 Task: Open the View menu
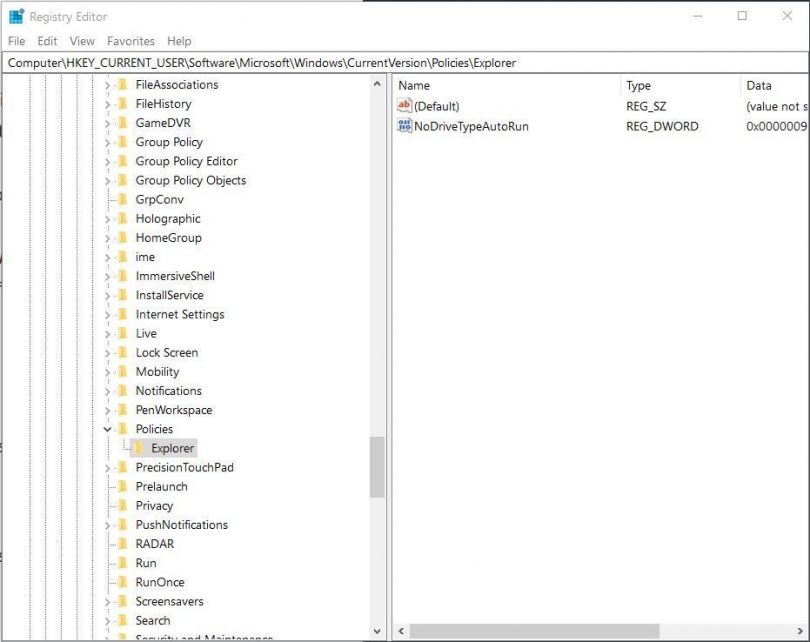[81, 41]
